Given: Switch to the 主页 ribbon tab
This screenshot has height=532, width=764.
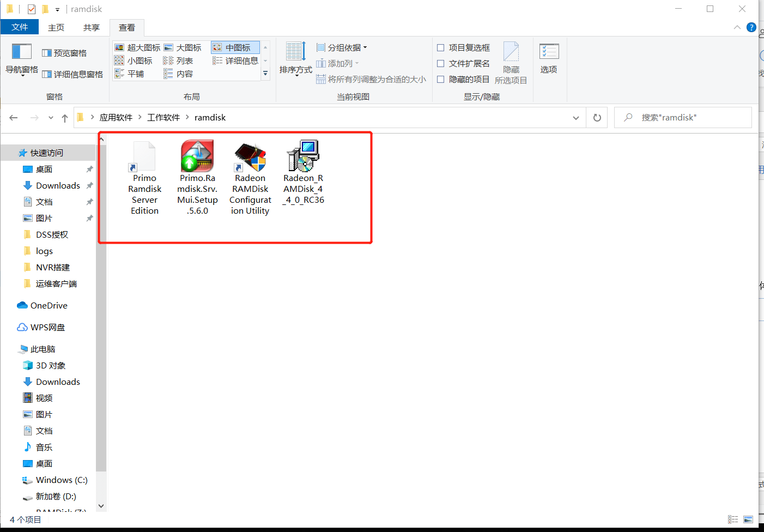Looking at the screenshot, I should [x=56, y=27].
